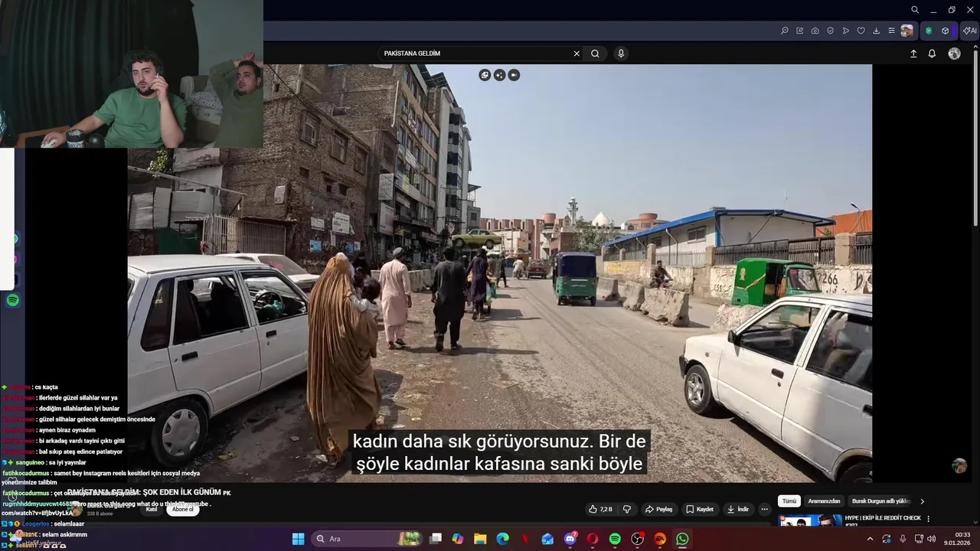
Task: Expand hidden system tray icons chevron
Action: click(870, 539)
